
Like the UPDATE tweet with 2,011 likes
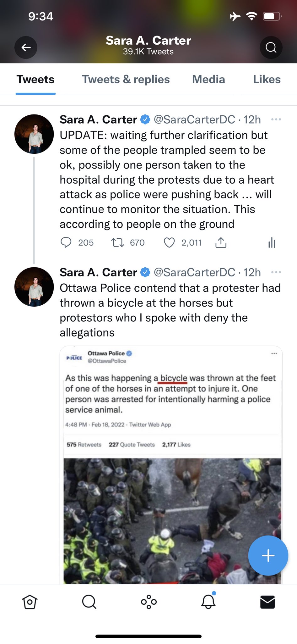pyautogui.click(x=169, y=242)
